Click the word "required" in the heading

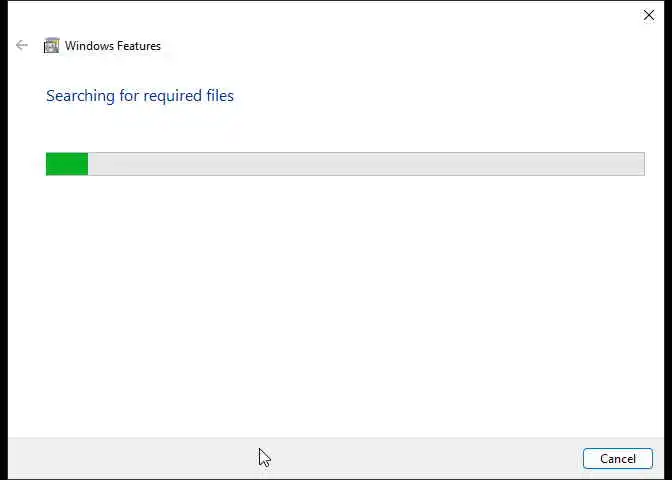(x=171, y=96)
